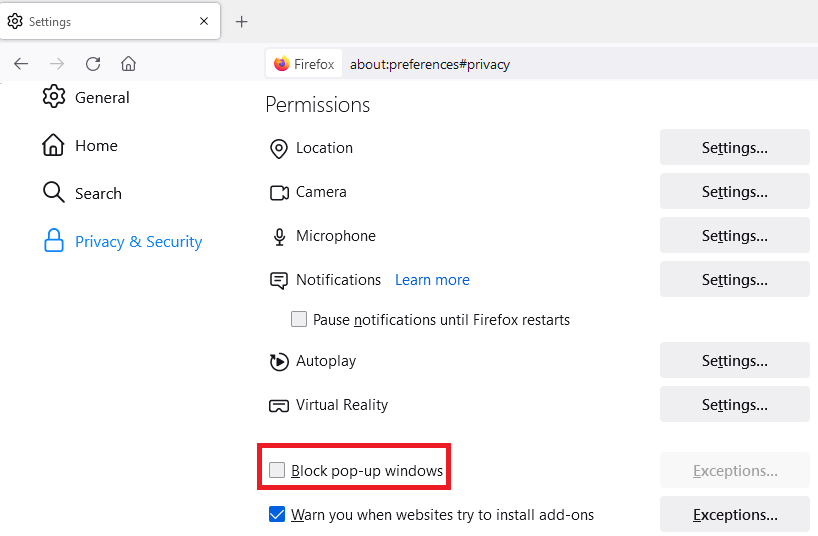Screen dimensions: 818x536
Task: Open a new tab with plus icon
Action: [x=241, y=22]
